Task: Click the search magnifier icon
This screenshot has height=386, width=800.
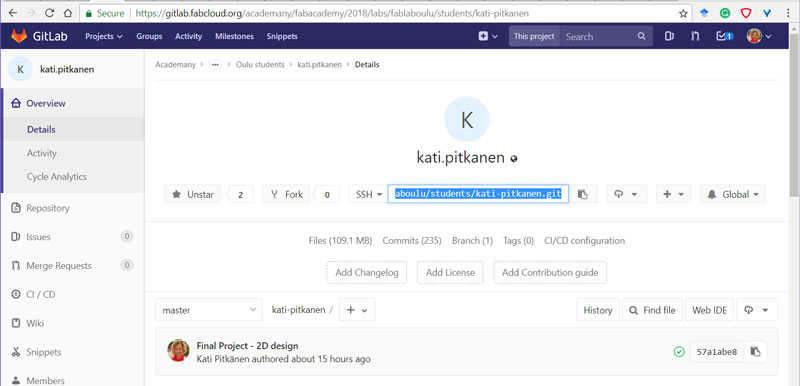Action: click(641, 36)
